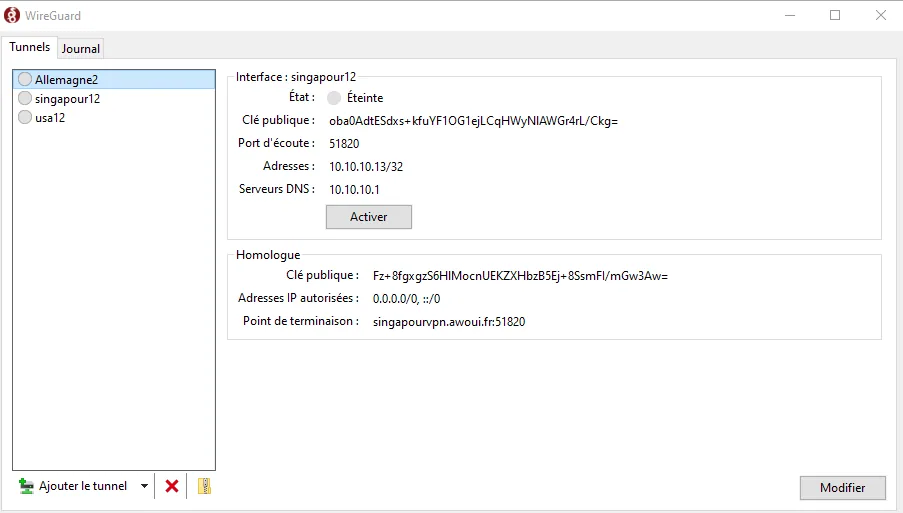The height and width of the screenshot is (513, 903).
Task: Click the DNS server value 10.10.10.1
Action: pyautogui.click(x=354, y=189)
